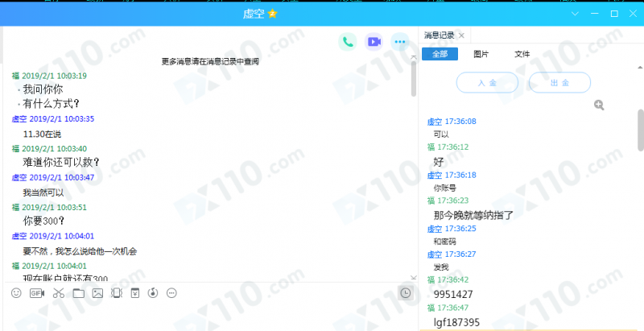Click record header 虚空 17:36:08

(x=452, y=122)
